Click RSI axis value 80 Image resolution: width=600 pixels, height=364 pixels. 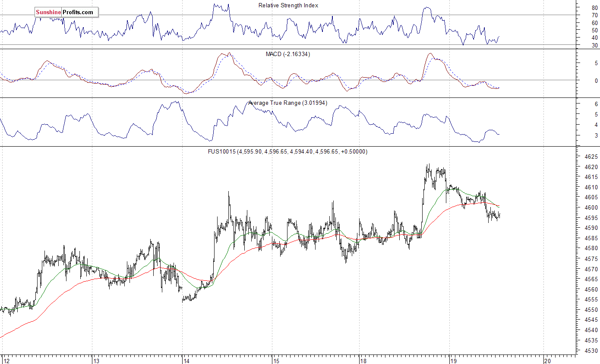click(x=594, y=8)
